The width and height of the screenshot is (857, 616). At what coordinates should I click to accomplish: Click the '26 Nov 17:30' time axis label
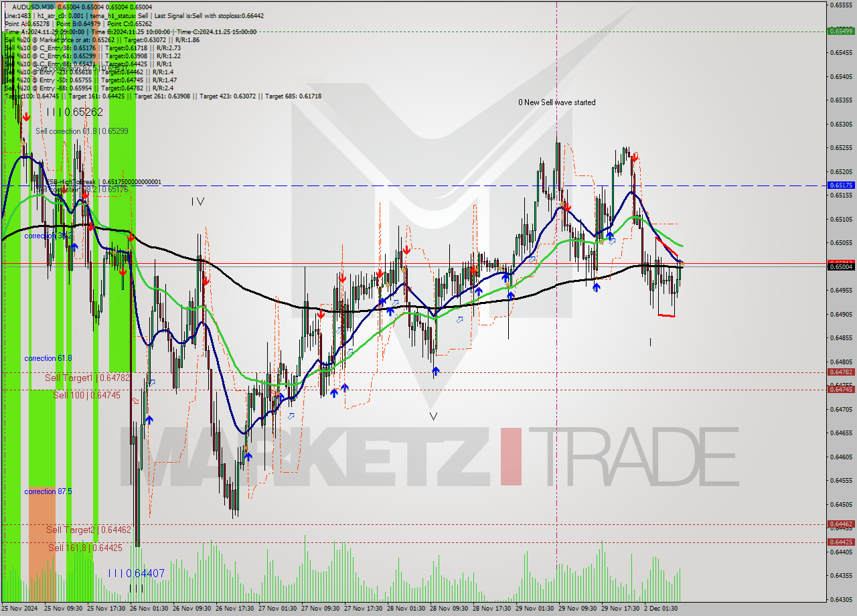point(235,609)
